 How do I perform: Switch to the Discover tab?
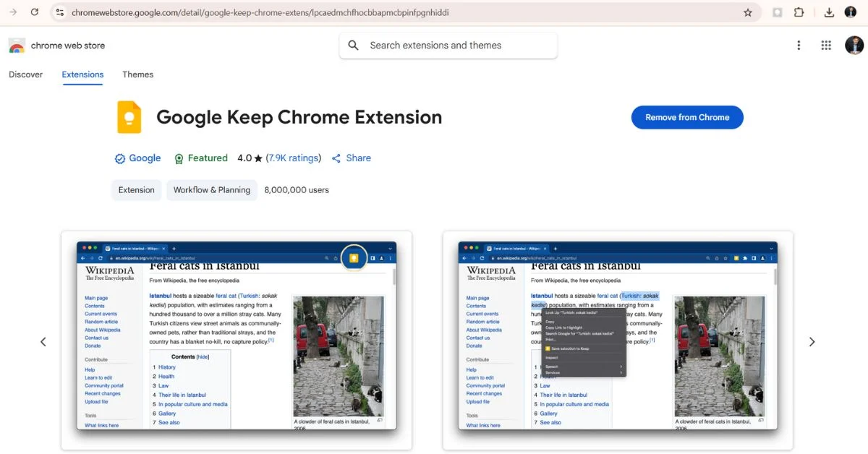pyautogui.click(x=26, y=74)
